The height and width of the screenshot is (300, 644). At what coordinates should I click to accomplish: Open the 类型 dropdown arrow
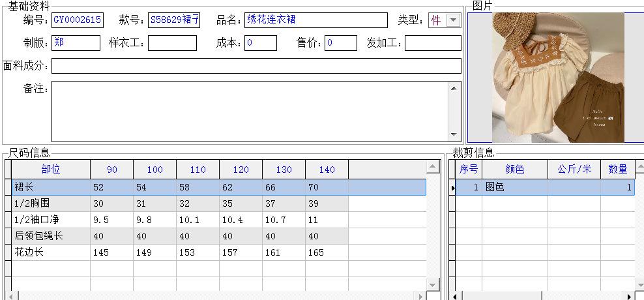[x=454, y=20]
